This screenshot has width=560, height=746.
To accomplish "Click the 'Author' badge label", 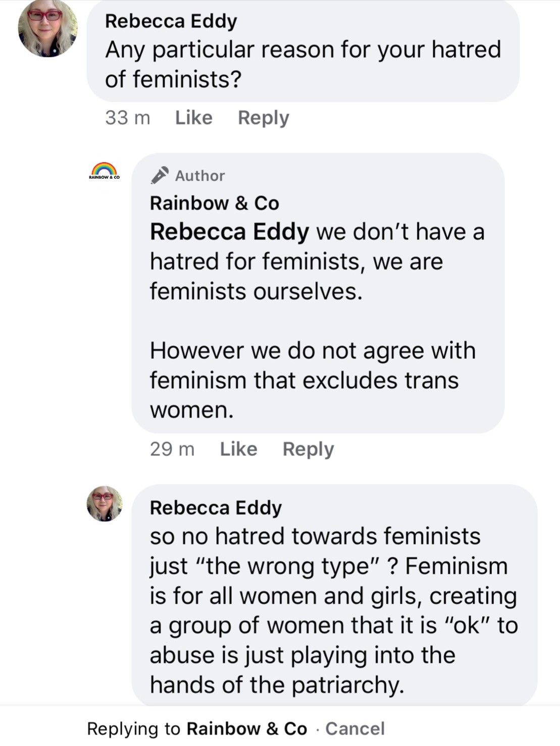I will click(x=199, y=176).
